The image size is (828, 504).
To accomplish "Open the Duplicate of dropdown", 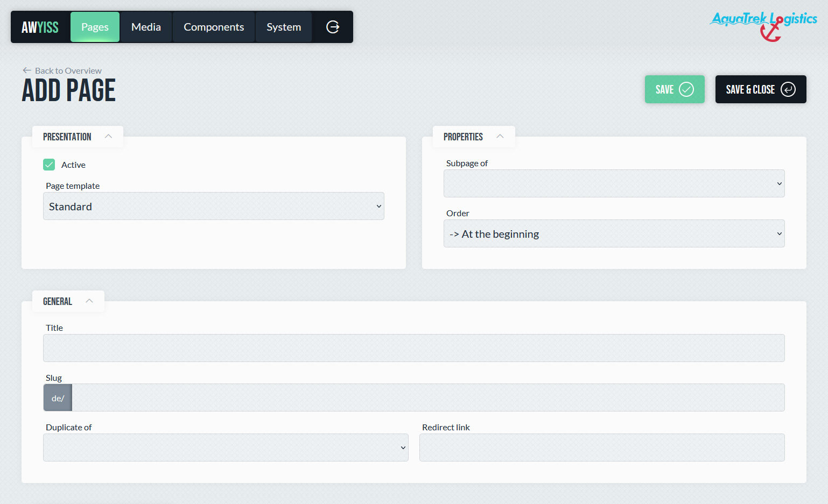I will tap(225, 448).
